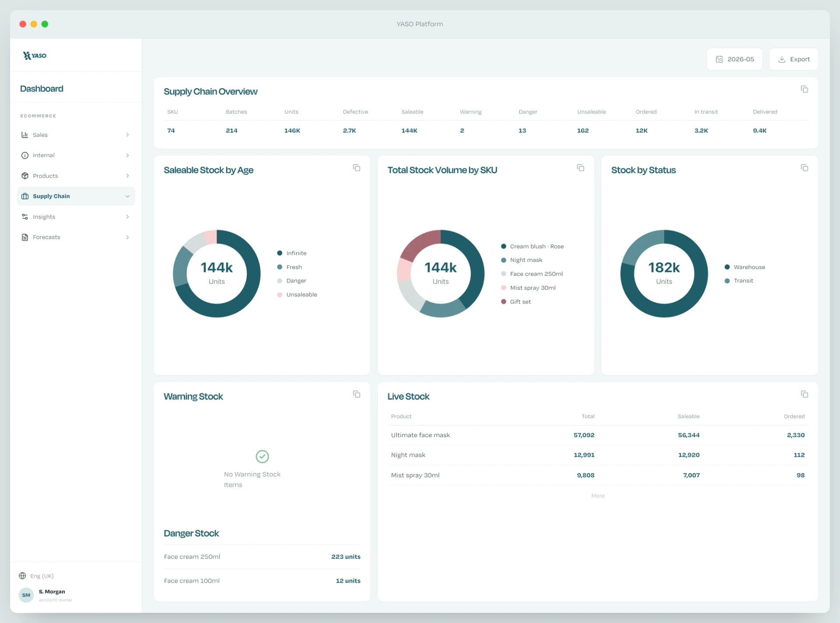Click the SM user avatar

coord(26,595)
